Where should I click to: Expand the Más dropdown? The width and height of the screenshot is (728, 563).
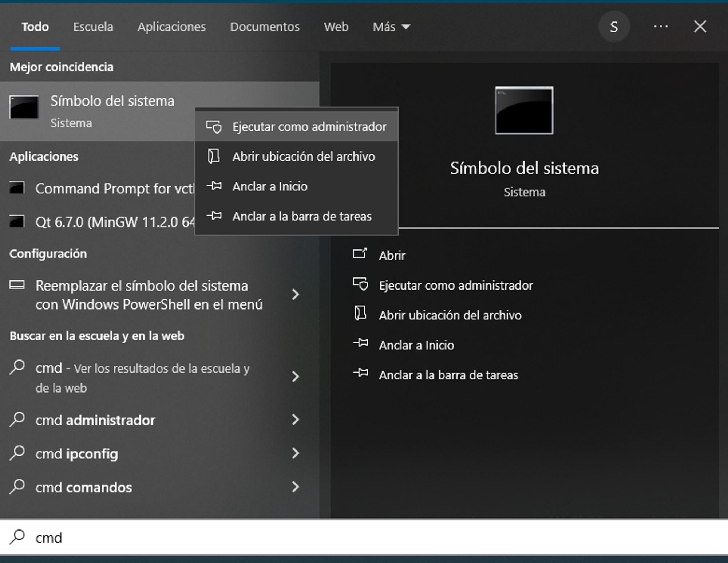391,27
